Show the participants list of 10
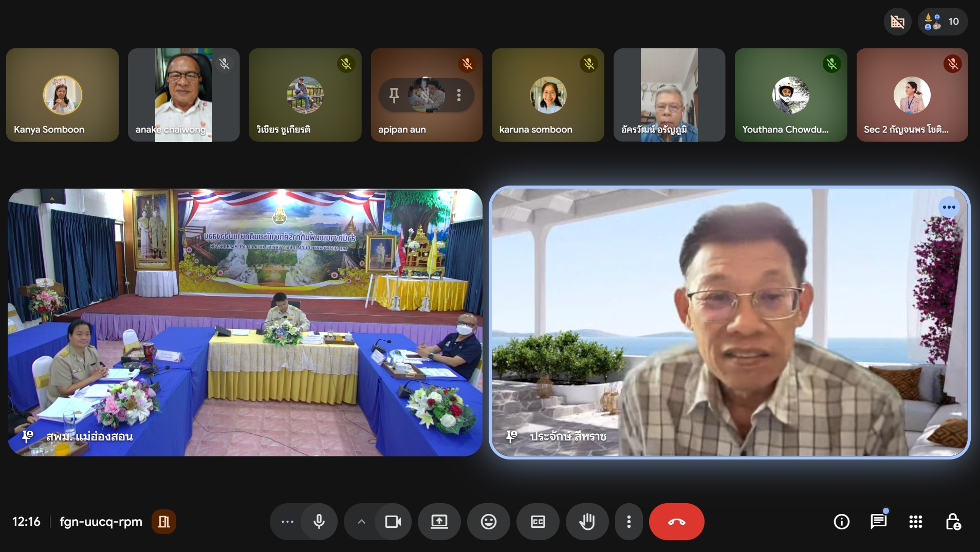 pyautogui.click(x=942, y=22)
